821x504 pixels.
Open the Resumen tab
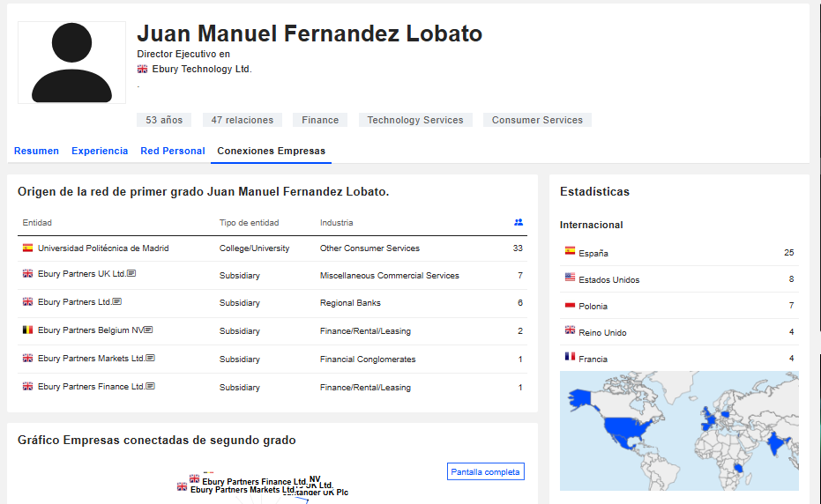click(x=36, y=151)
